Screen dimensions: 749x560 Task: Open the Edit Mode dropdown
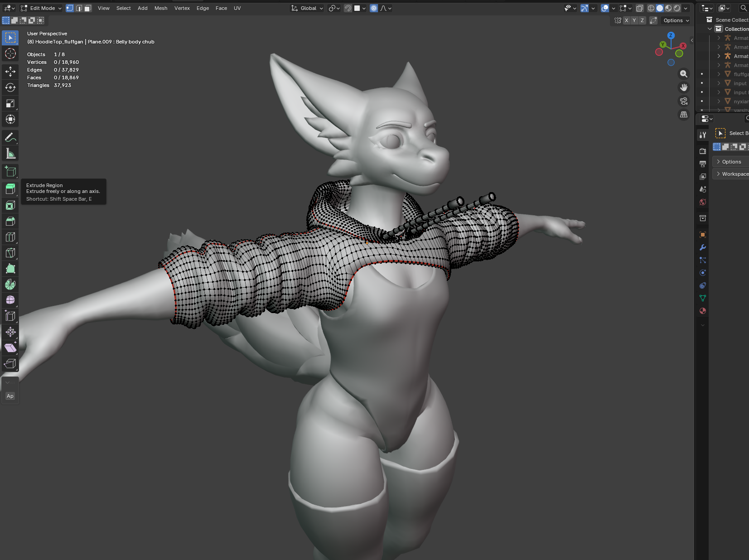(41, 8)
